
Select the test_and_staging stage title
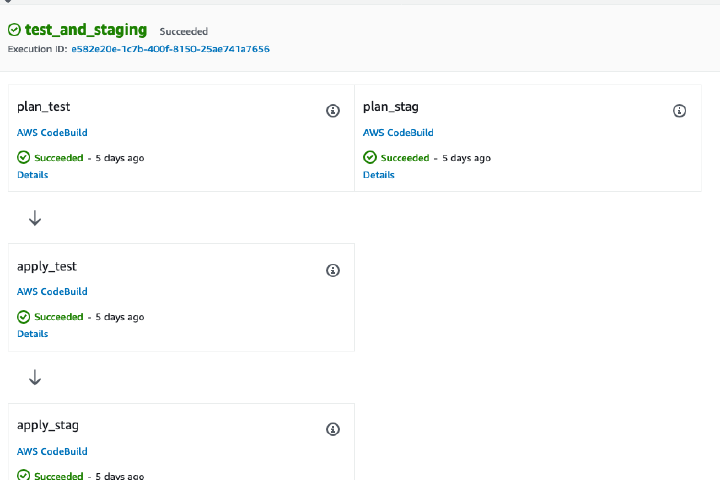[85, 31]
